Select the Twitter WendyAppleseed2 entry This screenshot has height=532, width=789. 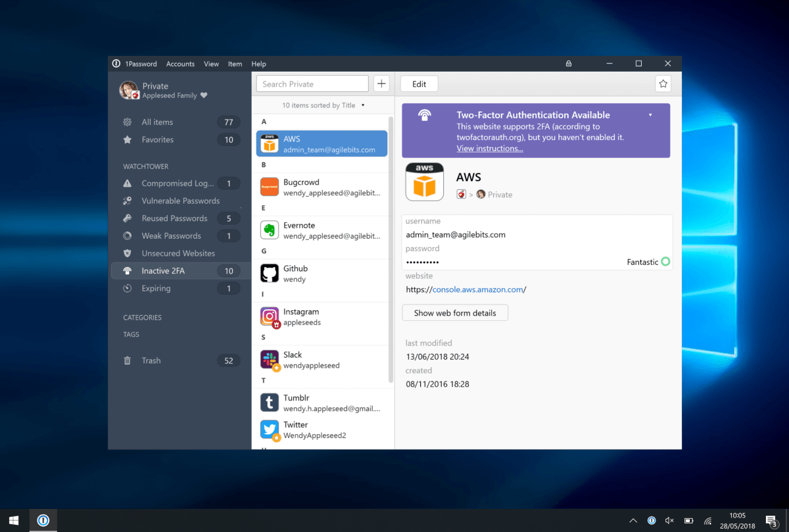pos(322,430)
